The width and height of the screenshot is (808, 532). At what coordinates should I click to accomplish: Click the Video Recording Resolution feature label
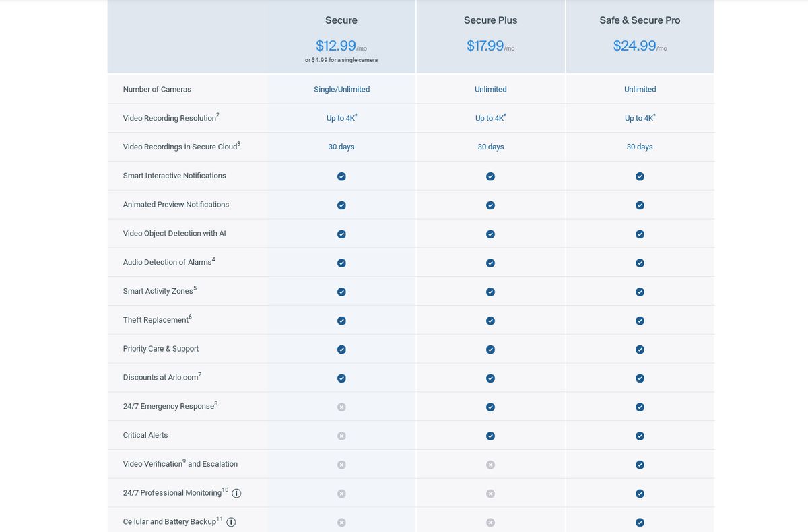[x=170, y=118]
